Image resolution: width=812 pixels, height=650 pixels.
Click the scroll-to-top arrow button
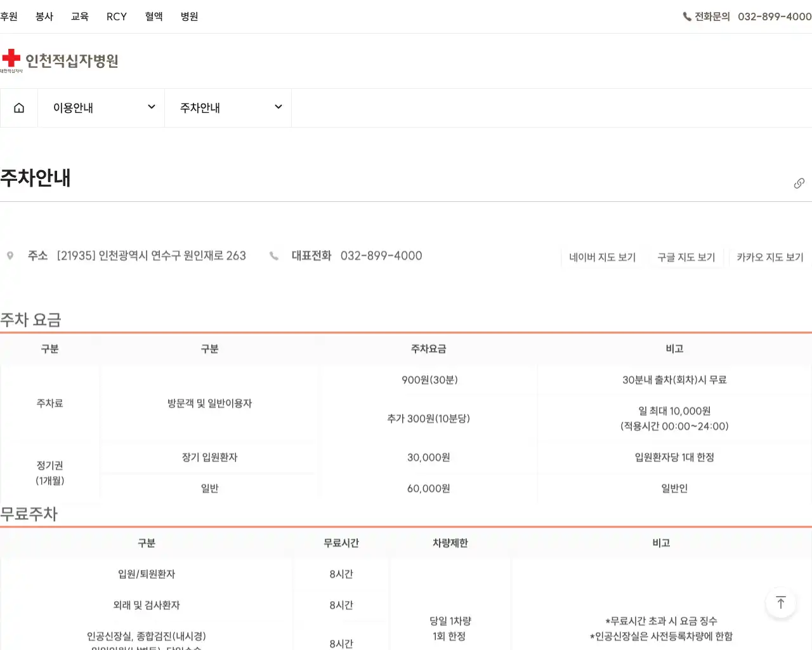(780, 603)
